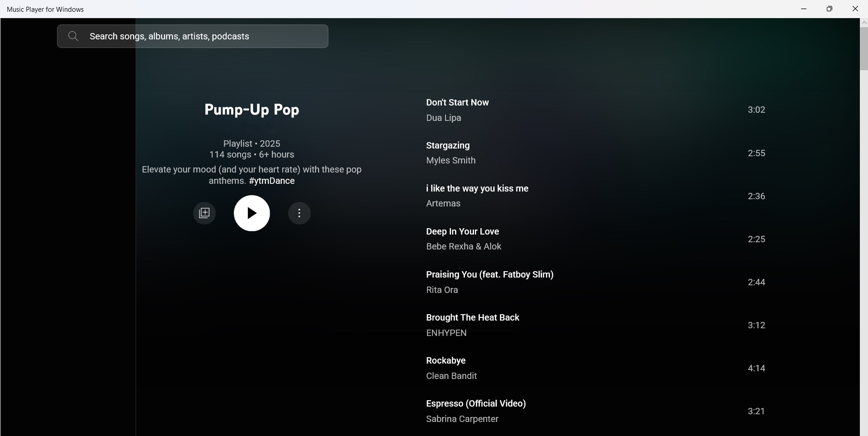This screenshot has width=868, height=436.
Task: Select Praising You by Rita Ora
Action: 490,274
